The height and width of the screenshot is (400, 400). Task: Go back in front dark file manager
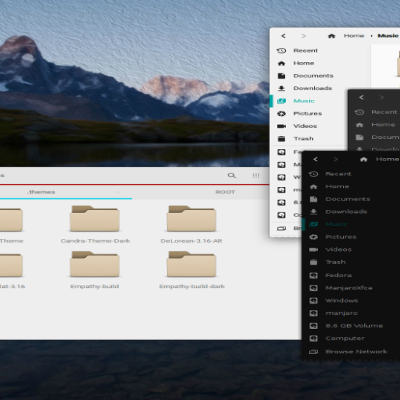click(x=315, y=159)
